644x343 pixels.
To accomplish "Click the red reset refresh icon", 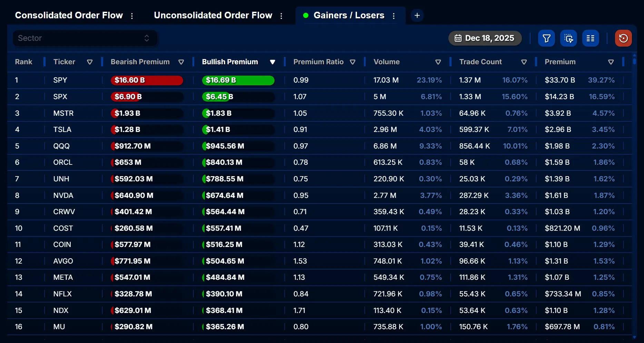I will point(623,38).
